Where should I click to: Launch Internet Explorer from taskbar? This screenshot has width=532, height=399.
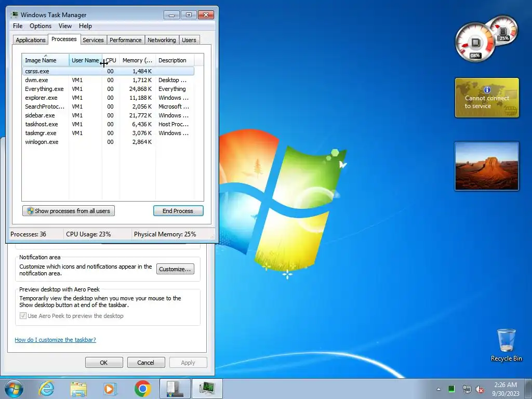(46, 389)
